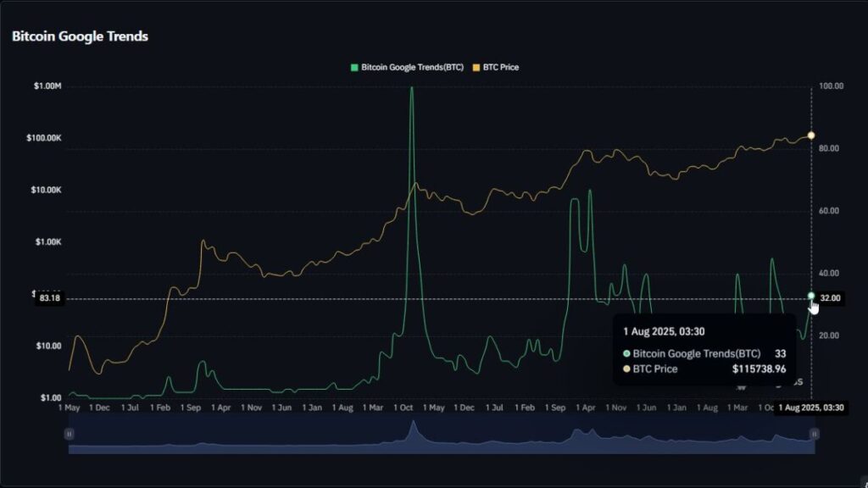Image resolution: width=868 pixels, height=488 pixels.
Task: Click the "80.00" trends axis label
Action: point(829,149)
